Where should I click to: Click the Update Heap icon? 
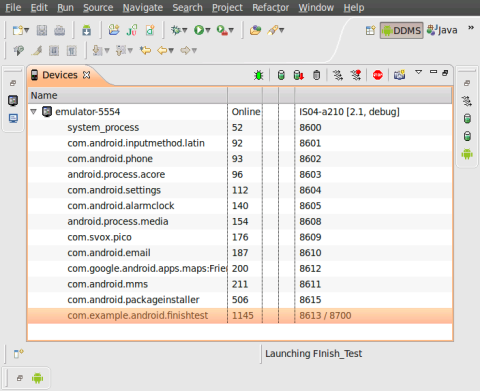point(281,75)
